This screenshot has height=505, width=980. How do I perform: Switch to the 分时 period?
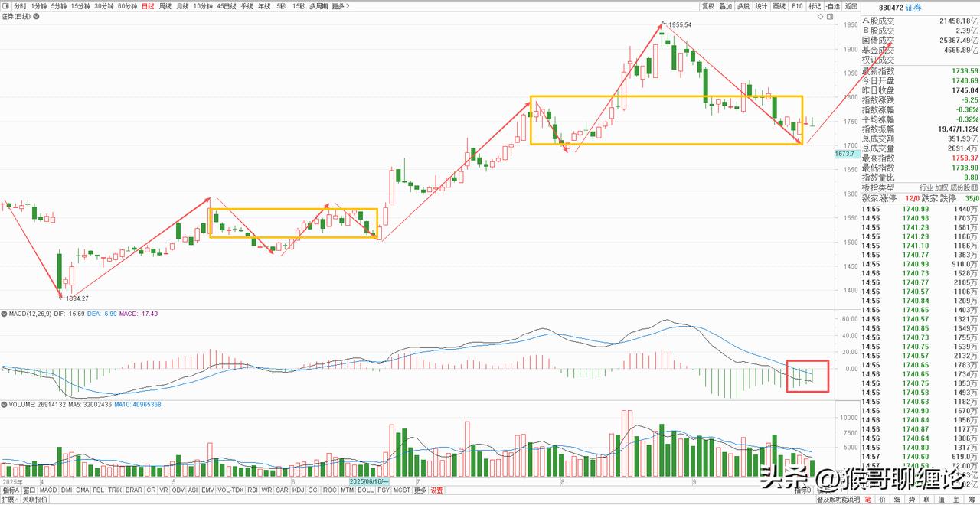[x=21, y=6]
